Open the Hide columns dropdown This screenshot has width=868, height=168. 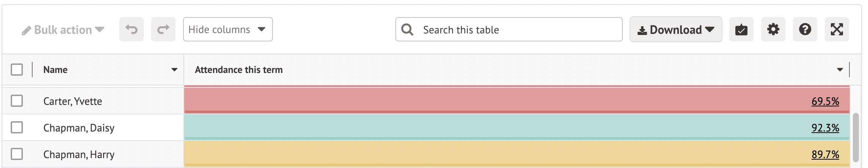(x=227, y=29)
